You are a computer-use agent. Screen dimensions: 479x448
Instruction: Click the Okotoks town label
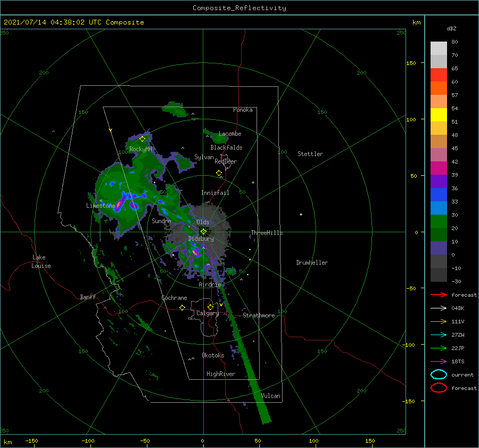coord(213,355)
